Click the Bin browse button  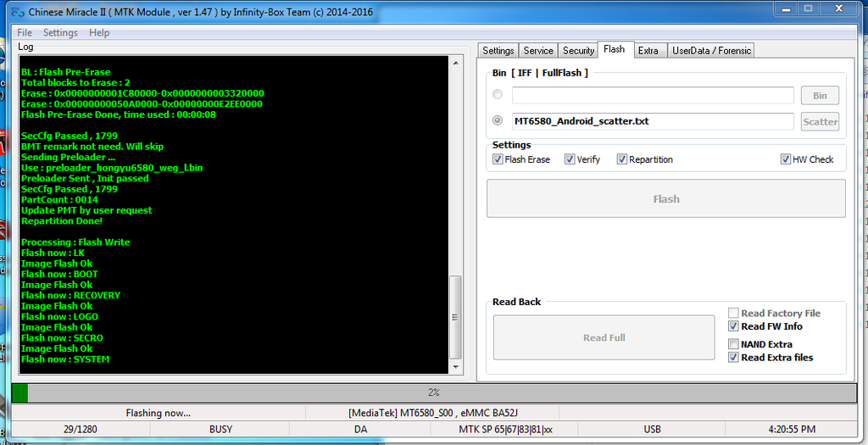pyautogui.click(x=820, y=96)
